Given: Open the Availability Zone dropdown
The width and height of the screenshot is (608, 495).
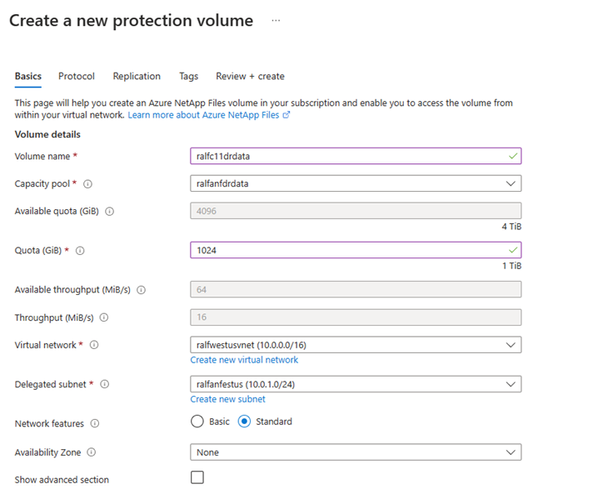Looking at the screenshot, I should pyautogui.click(x=355, y=452).
